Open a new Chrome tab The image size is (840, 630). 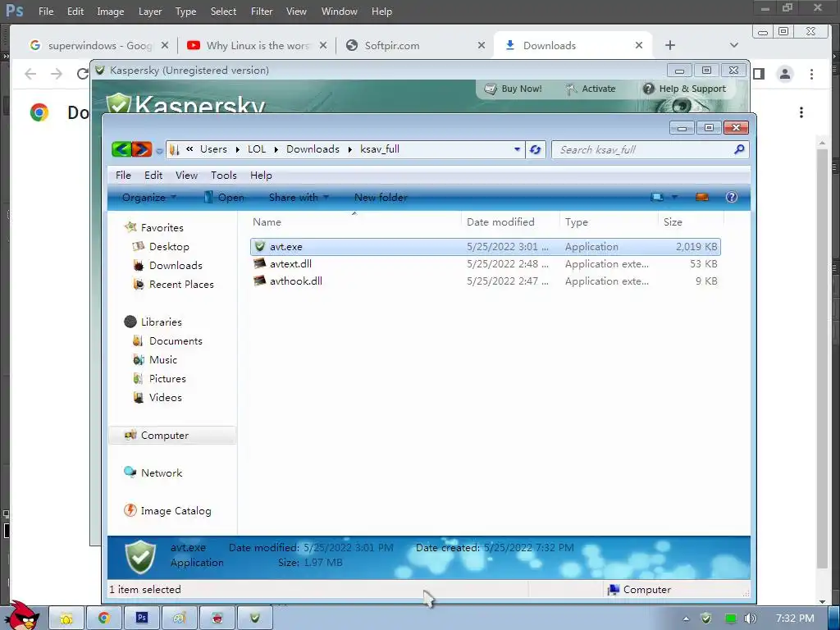[670, 46]
